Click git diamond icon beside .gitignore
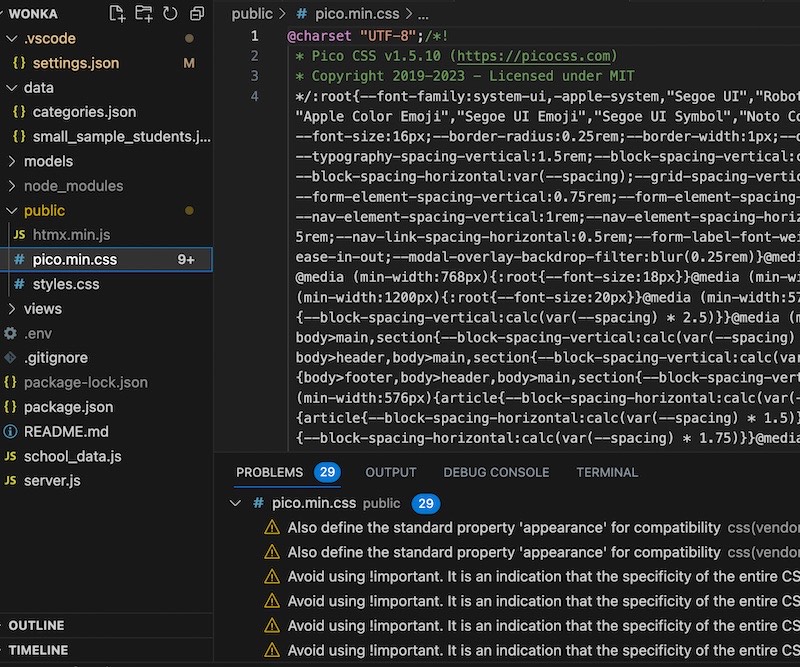Screen dimensions: 800x667 (x=10, y=358)
